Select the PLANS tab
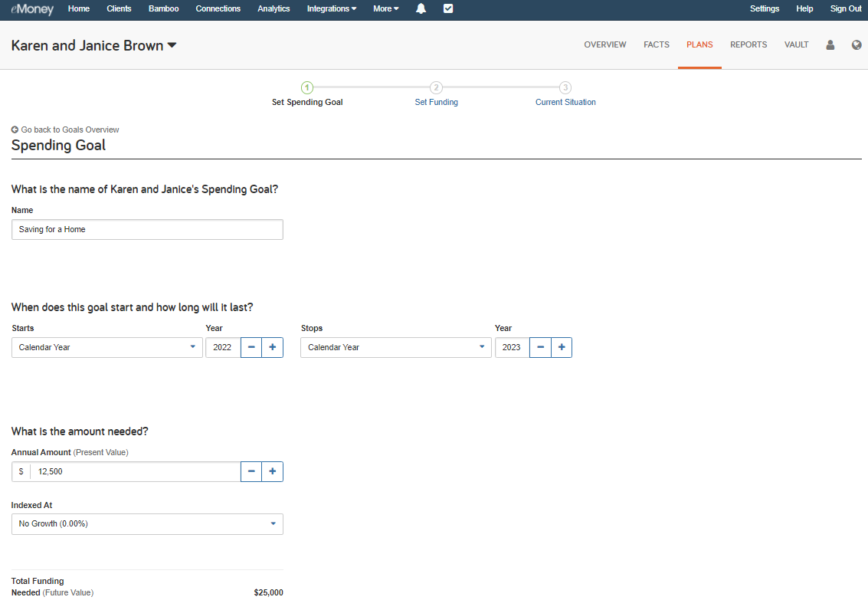Screen dimensions: 868x610 coord(699,45)
